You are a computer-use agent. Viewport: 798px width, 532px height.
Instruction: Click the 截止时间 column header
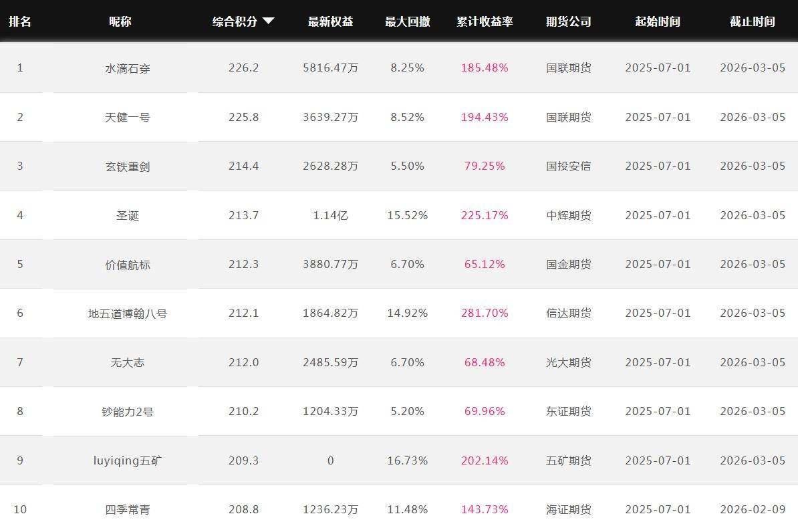coord(752,21)
